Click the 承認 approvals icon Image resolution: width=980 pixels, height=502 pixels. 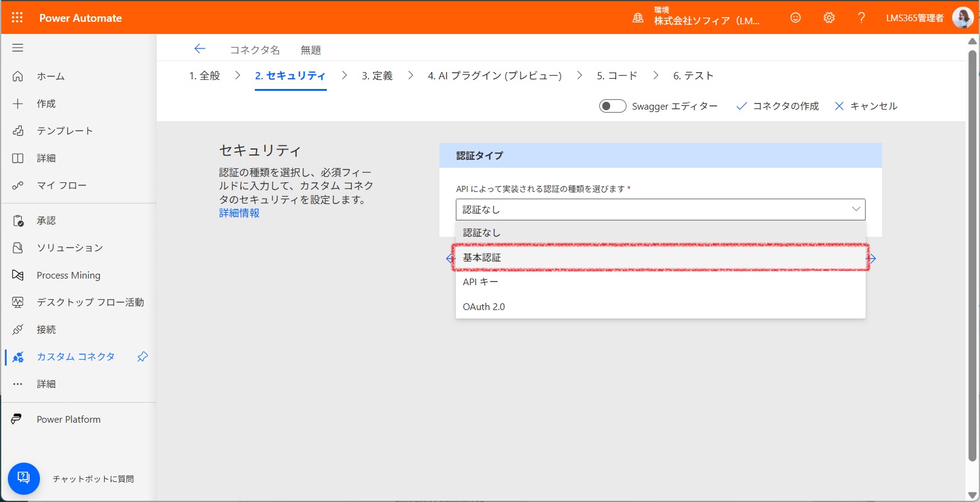(x=18, y=220)
